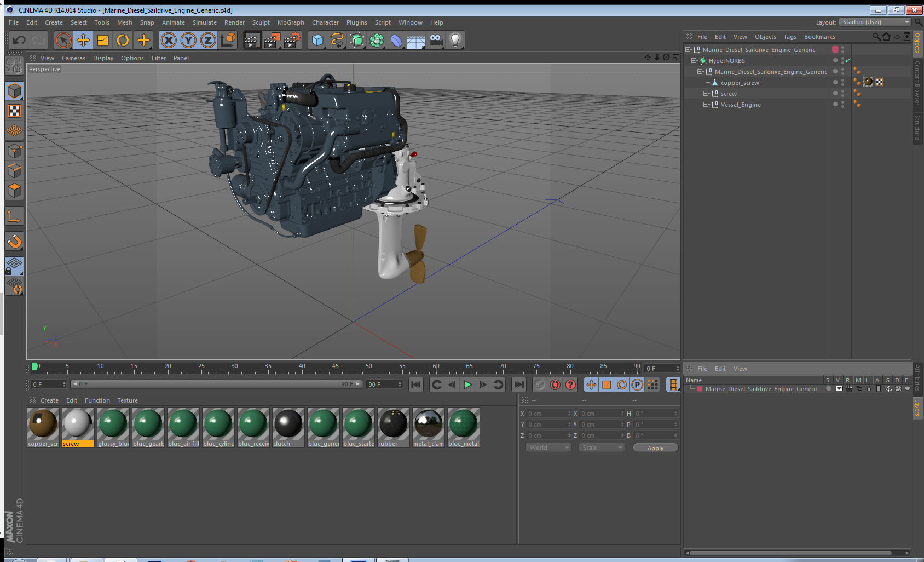Open the Sculpt menu

click(261, 22)
